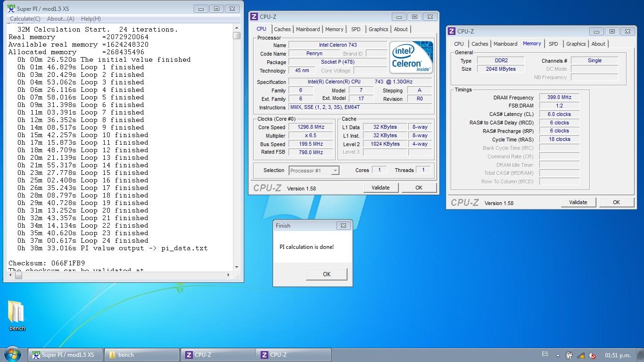Select the CPU tab in the CPU window

tap(261, 29)
